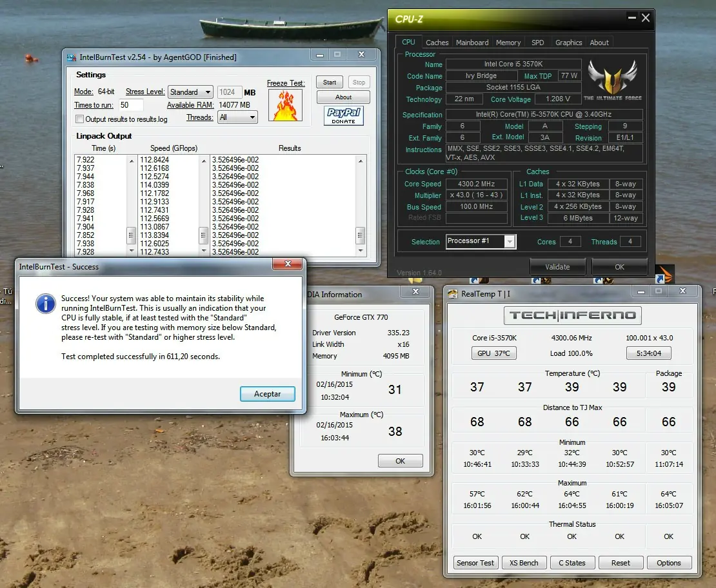Viewport: 716px width, 588px height.
Task: Close the IntelBurnTest Success dialog
Action: pos(288,264)
